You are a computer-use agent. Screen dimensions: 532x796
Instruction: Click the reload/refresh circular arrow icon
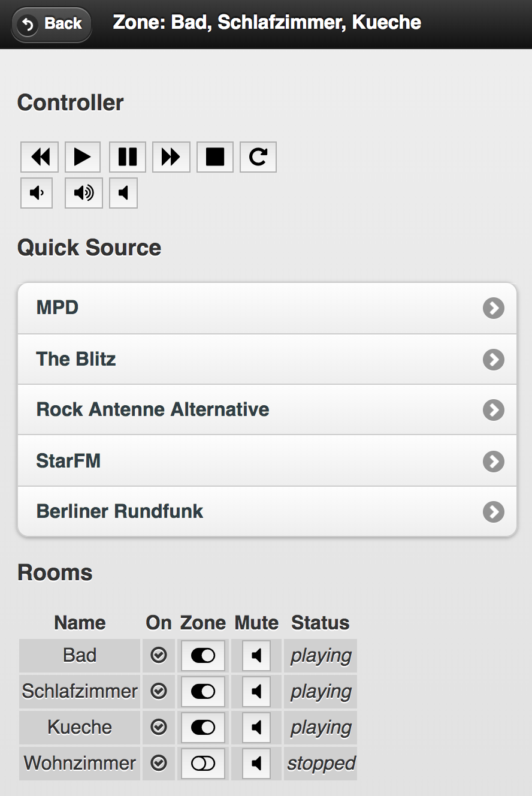point(258,157)
